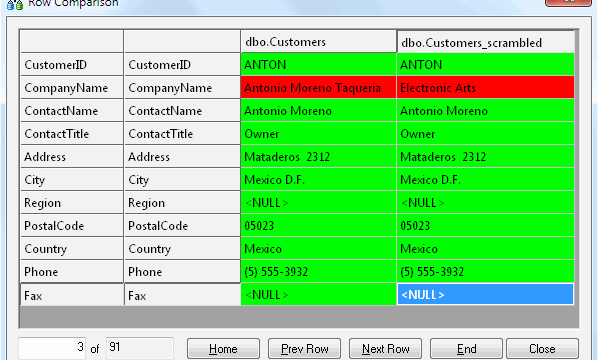Click Mataderos 2312 in the scrambled column
The height and width of the screenshot is (360, 598).
click(x=485, y=156)
